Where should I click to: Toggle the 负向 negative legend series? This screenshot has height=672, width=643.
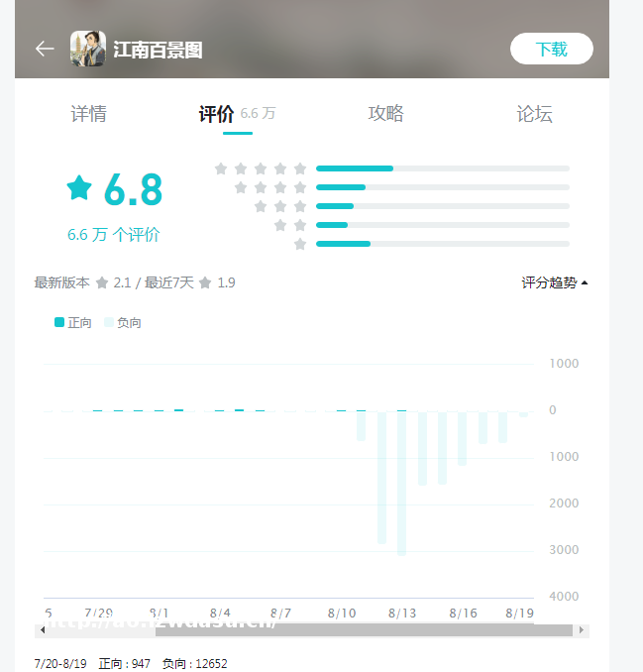tap(123, 322)
